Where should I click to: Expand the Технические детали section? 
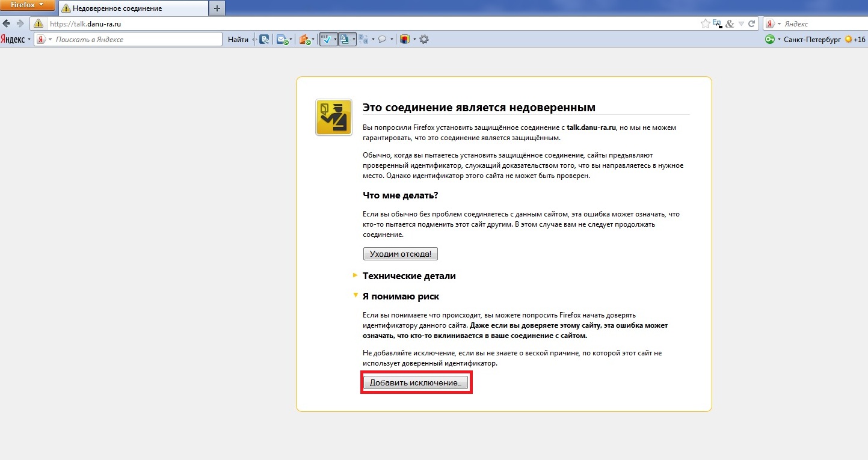click(409, 276)
